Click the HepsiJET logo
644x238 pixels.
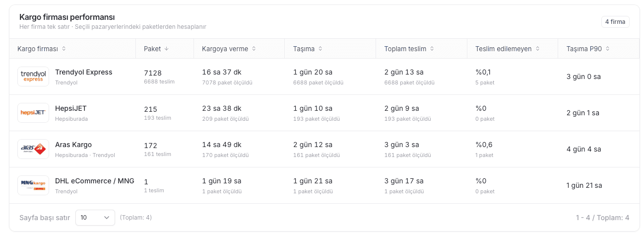click(x=33, y=113)
